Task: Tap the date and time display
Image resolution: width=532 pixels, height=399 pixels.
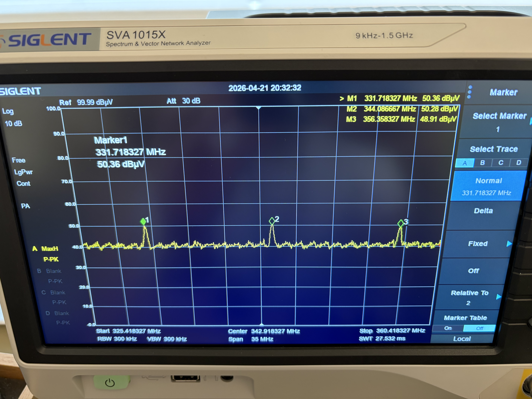Action: (x=265, y=88)
